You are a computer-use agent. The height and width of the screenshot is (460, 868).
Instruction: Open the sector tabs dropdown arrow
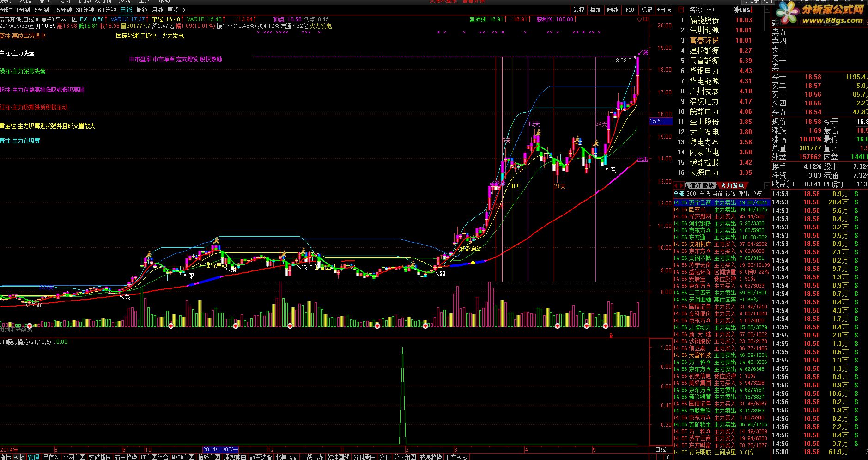[x=767, y=186]
